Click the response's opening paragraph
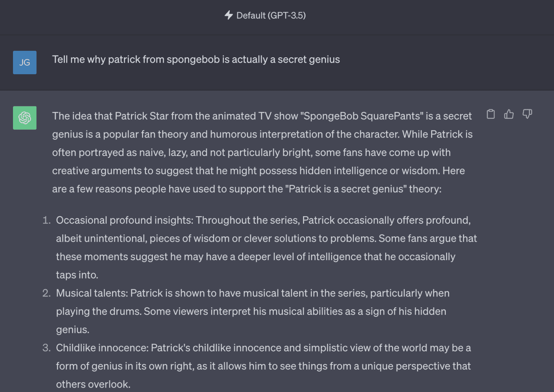The height and width of the screenshot is (392, 554). (262, 152)
